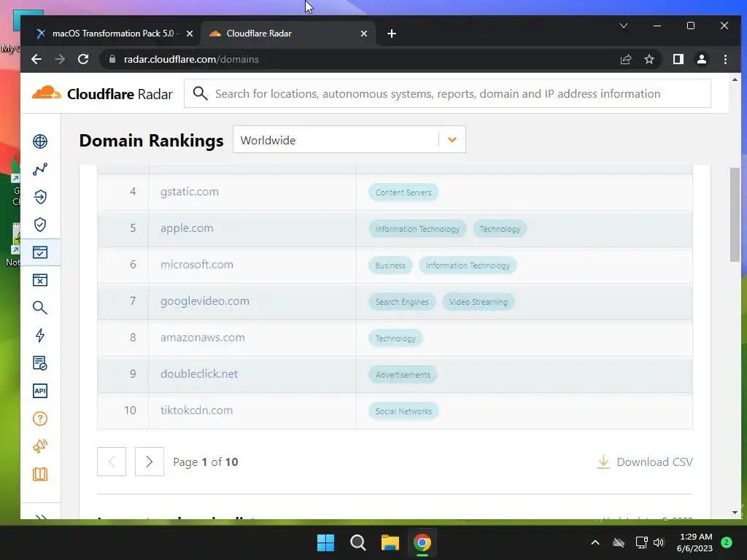Open the globe overview icon in sidebar
Viewport: 747px width, 560px height.
40,141
